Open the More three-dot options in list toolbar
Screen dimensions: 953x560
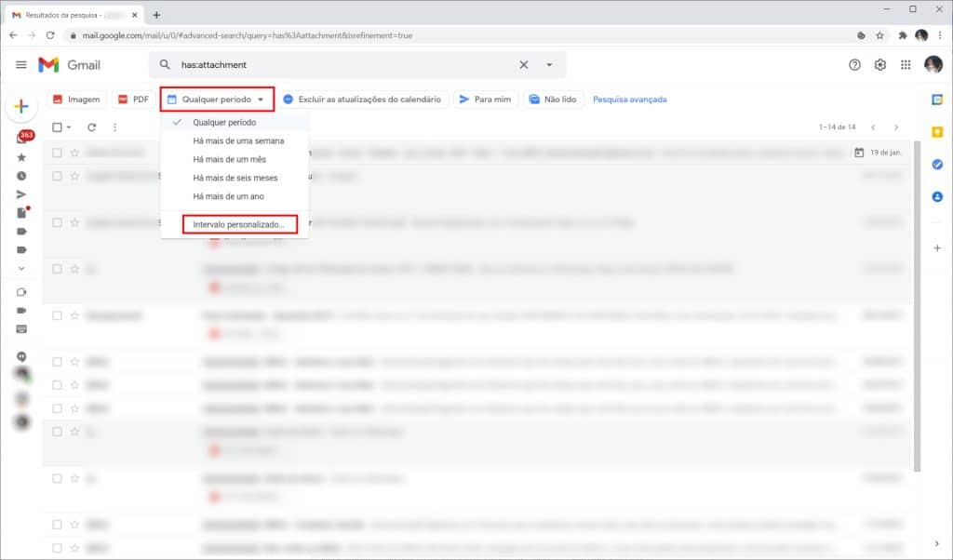tap(114, 127)
